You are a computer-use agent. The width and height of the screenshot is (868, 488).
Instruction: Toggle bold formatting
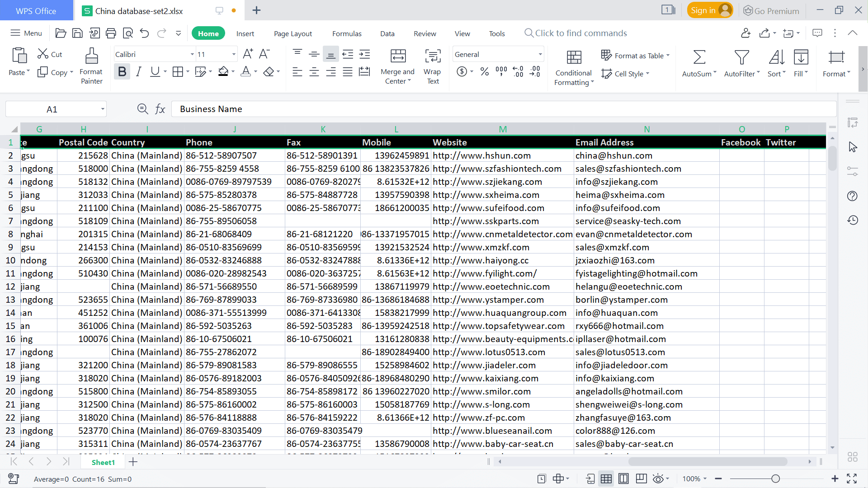click(x=122, y=71)
